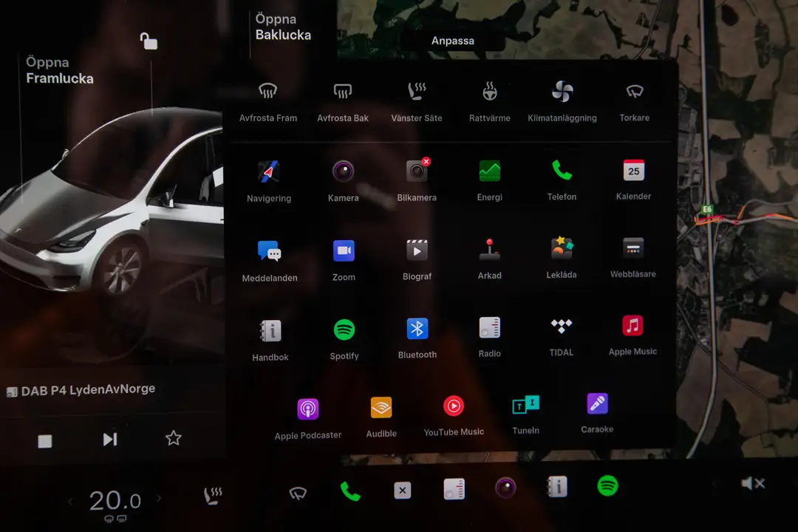
Task: Open the Telefon icon in the bottom bar
Action: point(350,489)
